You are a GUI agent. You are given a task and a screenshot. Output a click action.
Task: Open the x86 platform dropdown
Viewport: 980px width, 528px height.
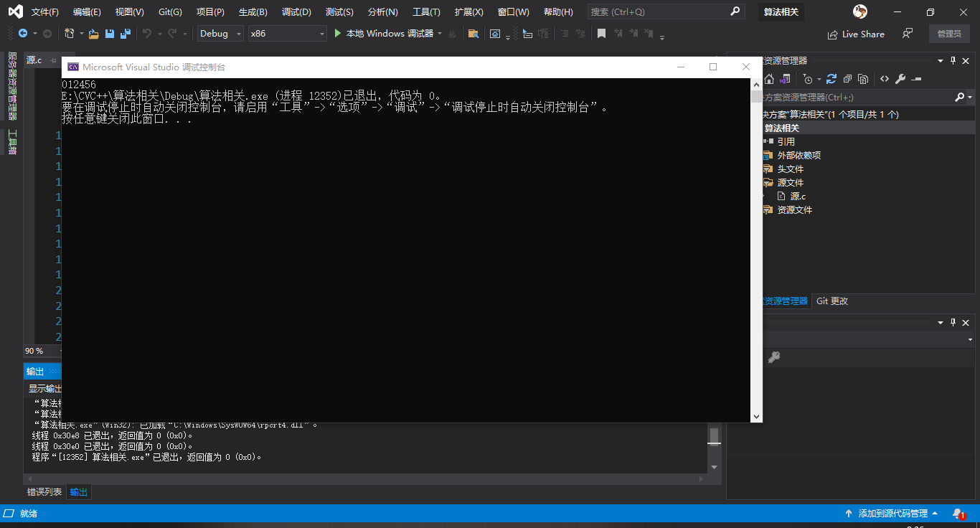click(287, 34)
